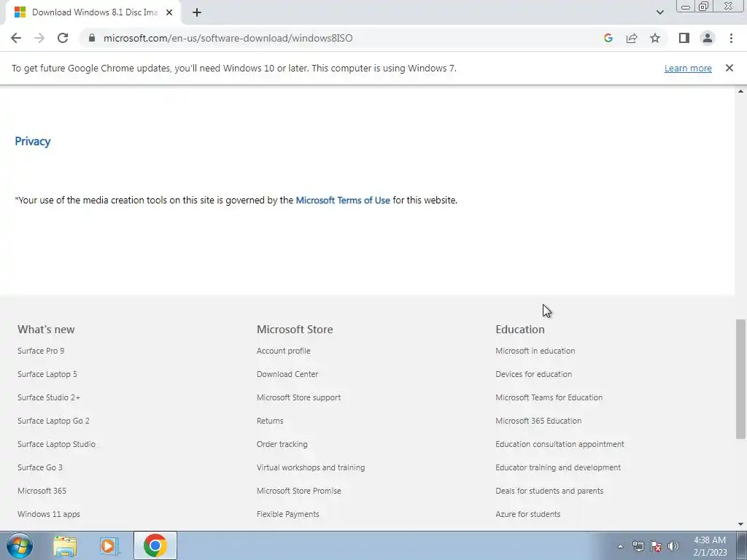Image resolution: width=747 pixels, height=560 pixels.
Task: Go back to the previous page
Action: point(16,38)
